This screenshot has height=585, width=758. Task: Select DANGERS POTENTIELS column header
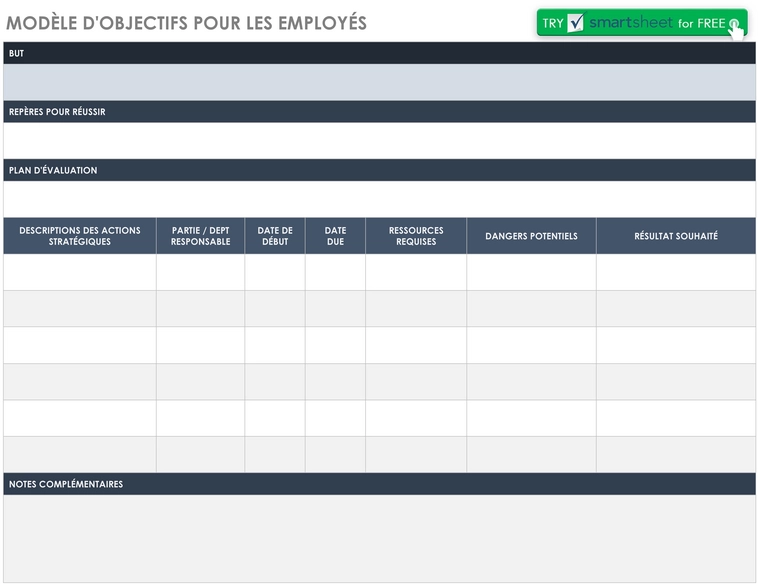(532, 236)
